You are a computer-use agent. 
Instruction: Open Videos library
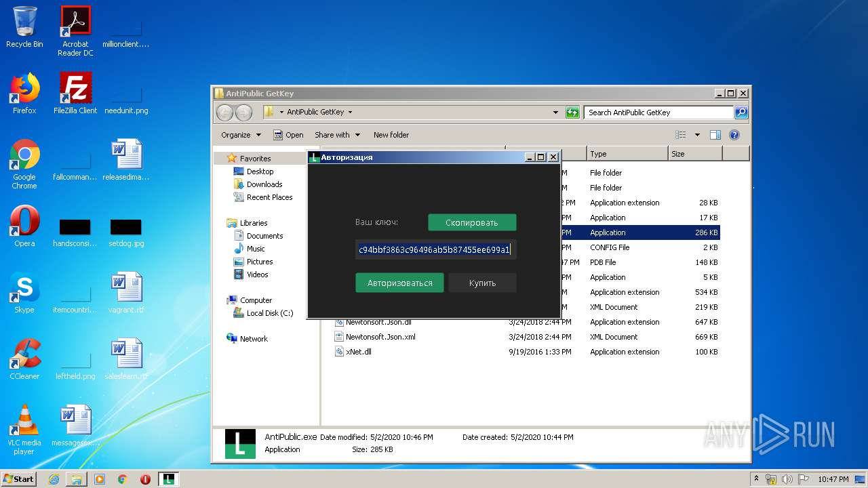(258, 274)
